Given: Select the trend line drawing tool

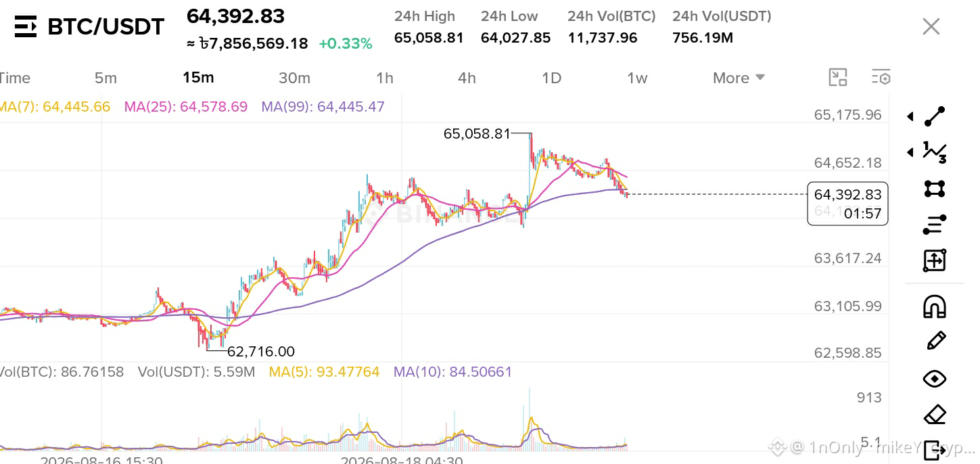Looking at the screenshot, I should tap(935, 116).
